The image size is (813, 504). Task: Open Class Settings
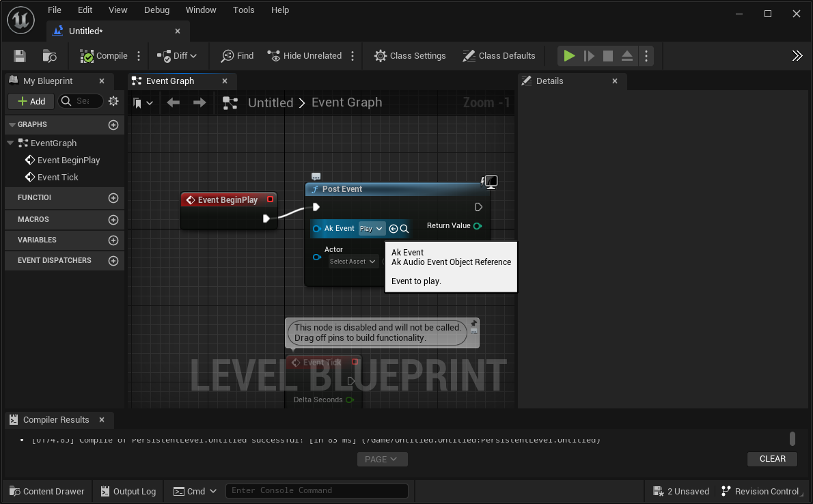tap(410, 56)
